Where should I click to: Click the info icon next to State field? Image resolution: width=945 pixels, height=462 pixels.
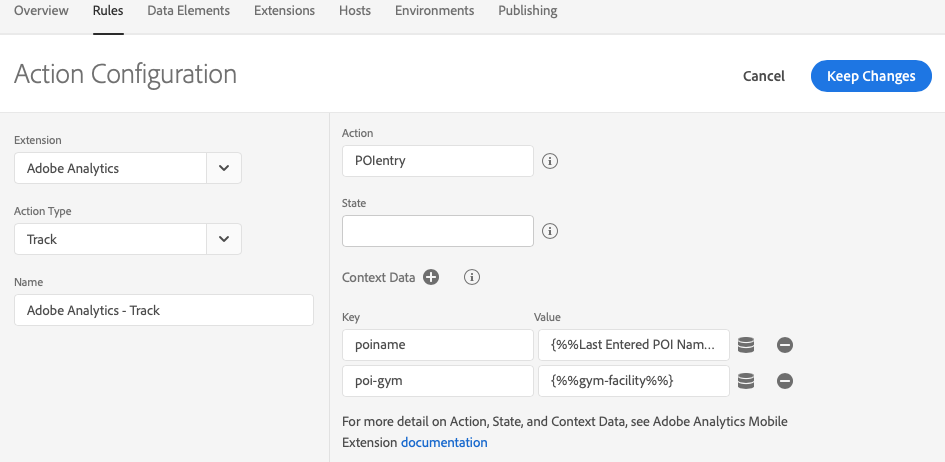pos(549,231)
